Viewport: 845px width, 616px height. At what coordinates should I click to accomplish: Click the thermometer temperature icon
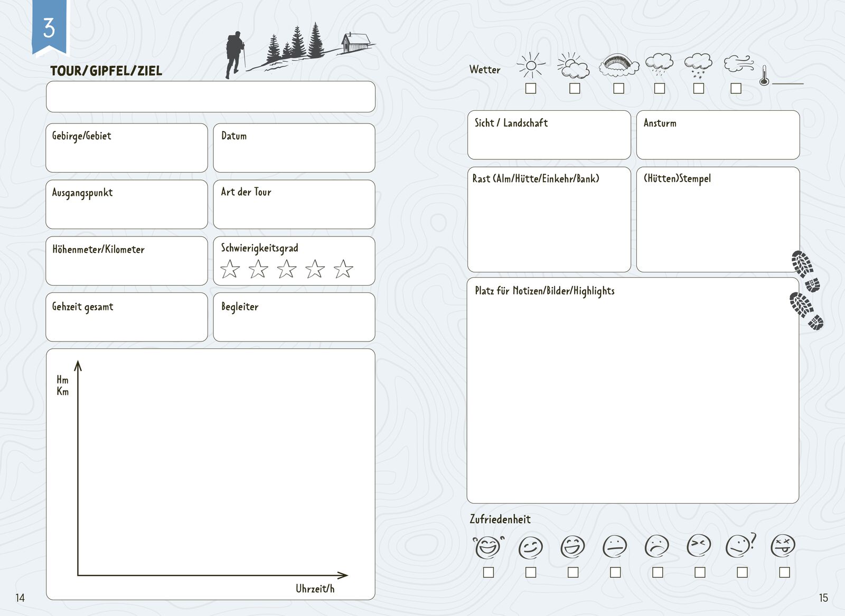coord(764,75)
